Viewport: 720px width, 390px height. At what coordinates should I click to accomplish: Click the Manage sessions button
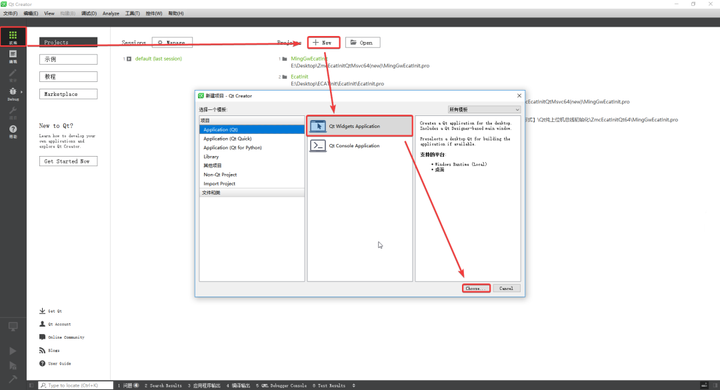(x=172, y=43)
